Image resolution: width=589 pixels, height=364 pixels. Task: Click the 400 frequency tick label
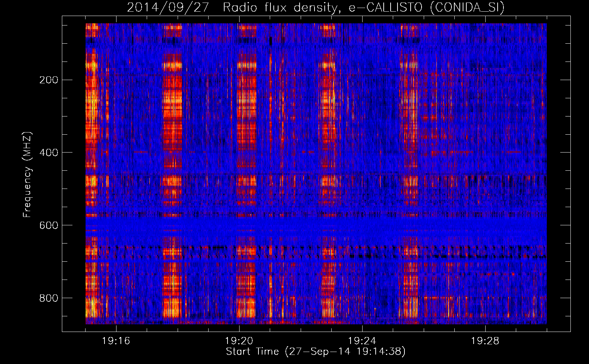pos(49,153)
